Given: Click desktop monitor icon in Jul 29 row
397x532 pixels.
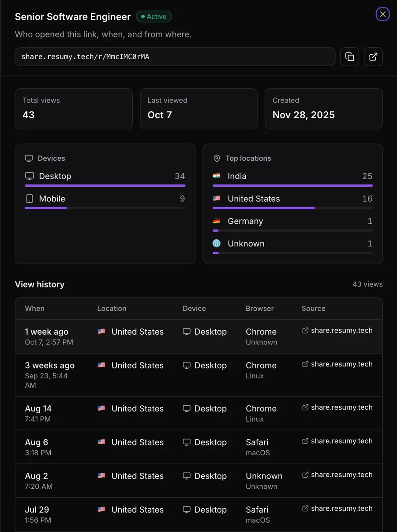Looking at the screenshot, I should [x=187, y=509].
